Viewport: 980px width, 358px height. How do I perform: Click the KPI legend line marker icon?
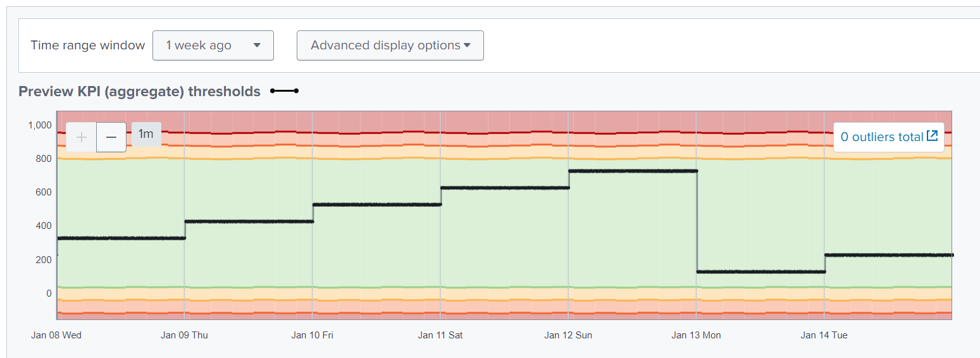coord(284,91)
